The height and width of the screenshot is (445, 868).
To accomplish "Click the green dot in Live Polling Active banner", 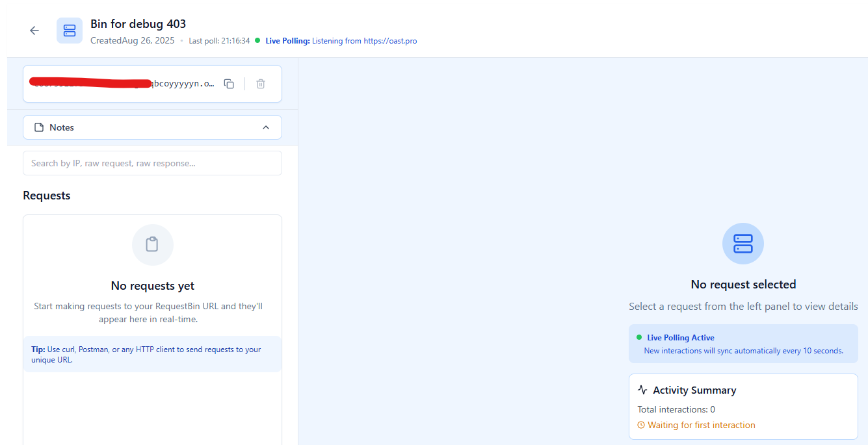I will pyautogui.click(x=639, y=338).
